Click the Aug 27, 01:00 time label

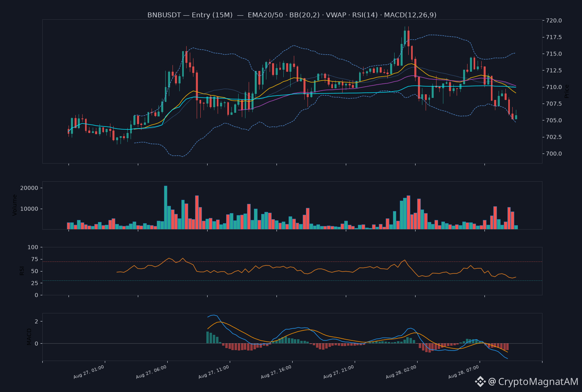click(x=89, y=372)
